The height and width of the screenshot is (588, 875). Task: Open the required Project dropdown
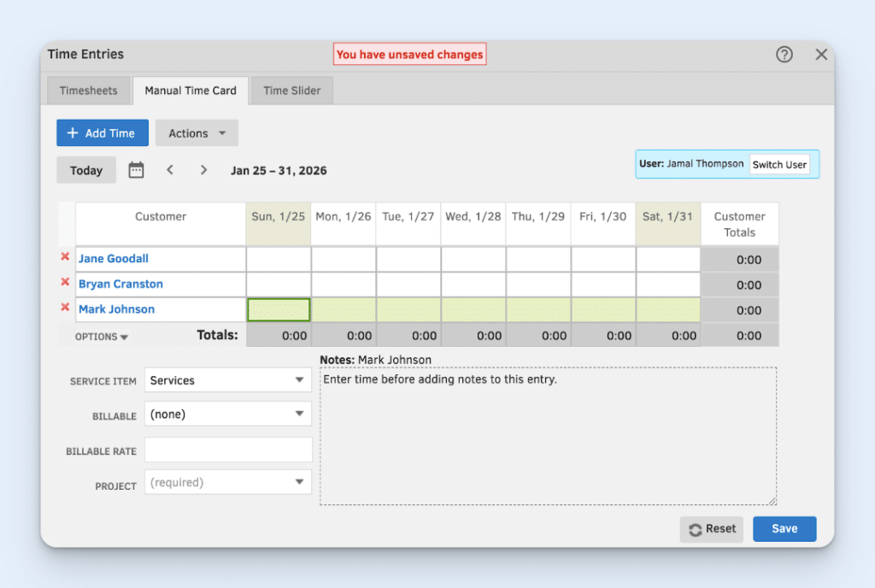point(226,481)
